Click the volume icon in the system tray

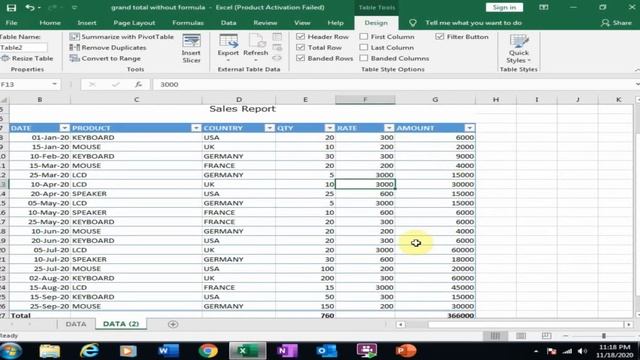pos(582,351)
